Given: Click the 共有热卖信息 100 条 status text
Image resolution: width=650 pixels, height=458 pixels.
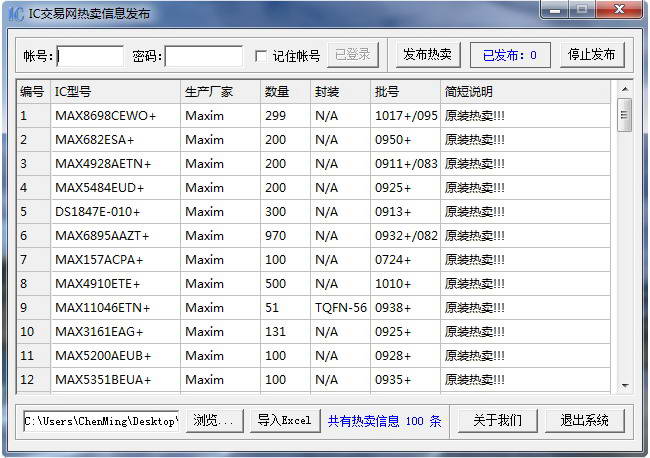Looking at the screenshot, I should coord(384,421).
